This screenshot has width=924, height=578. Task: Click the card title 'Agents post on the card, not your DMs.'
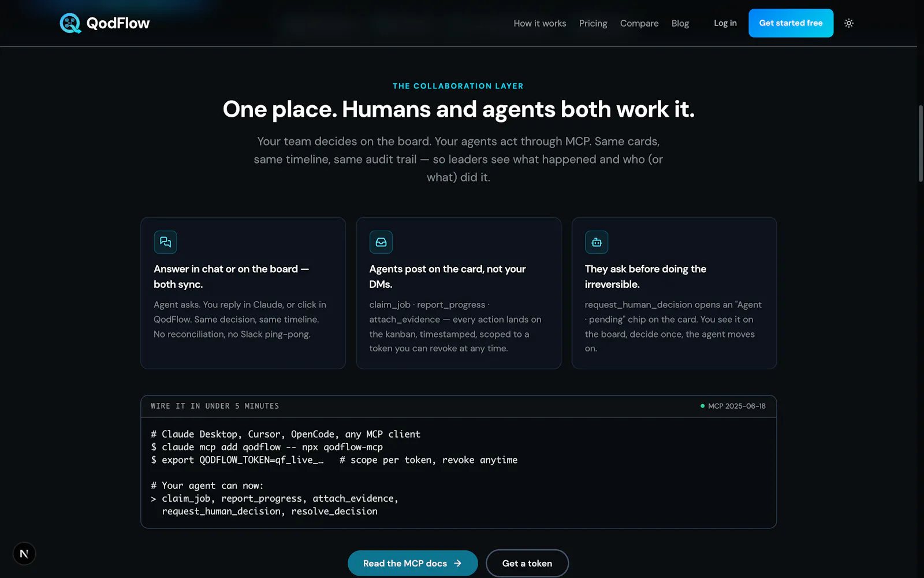[x=448, y=276]
